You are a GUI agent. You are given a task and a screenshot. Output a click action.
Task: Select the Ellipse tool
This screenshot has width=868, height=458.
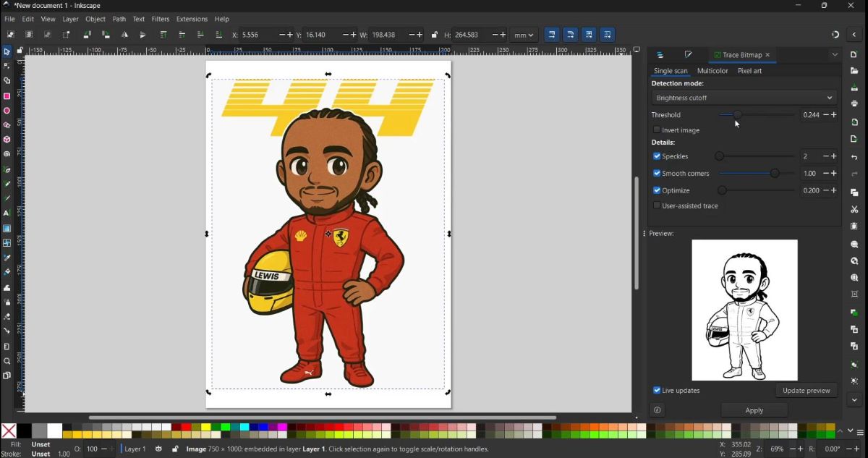click(8, 111)
